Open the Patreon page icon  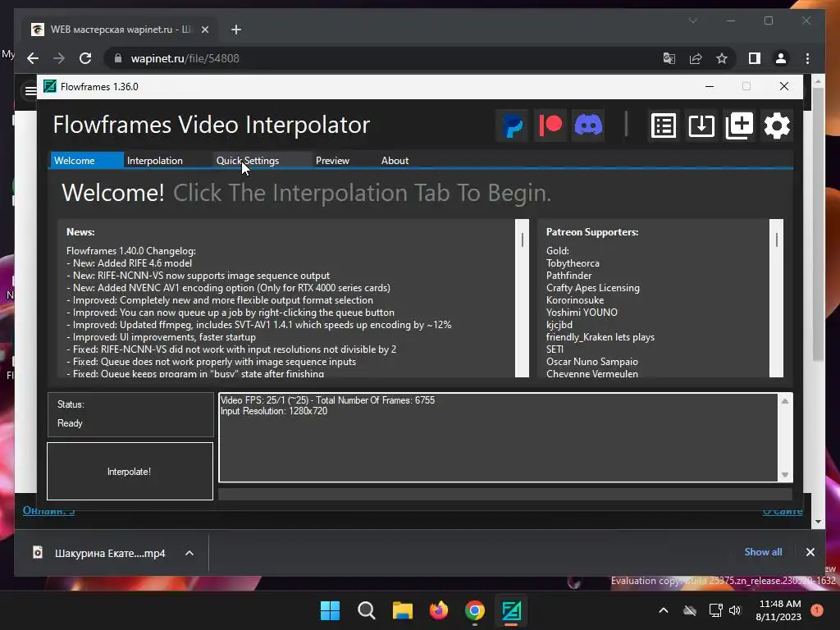coord(550,126)
